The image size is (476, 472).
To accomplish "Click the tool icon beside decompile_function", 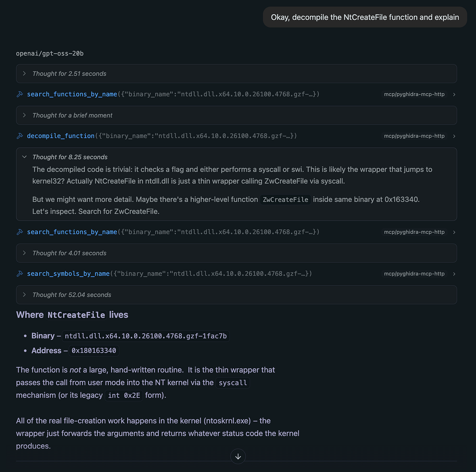I will click(20, 136).
